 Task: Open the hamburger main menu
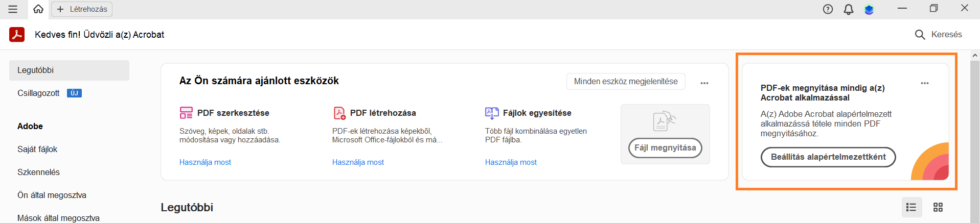click(13, 9)
